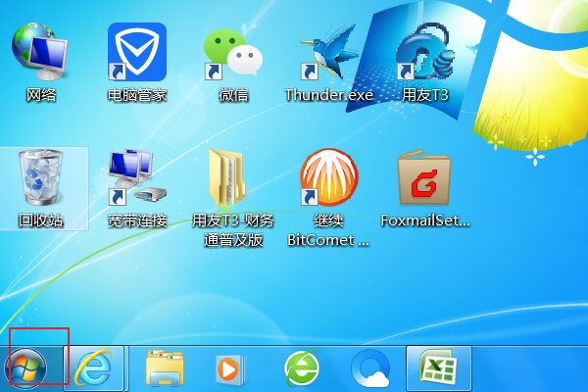The width and height of the screenshot is (588, 392).
Task: Launch the green 360 browser on taskbar
Action: 302,368
